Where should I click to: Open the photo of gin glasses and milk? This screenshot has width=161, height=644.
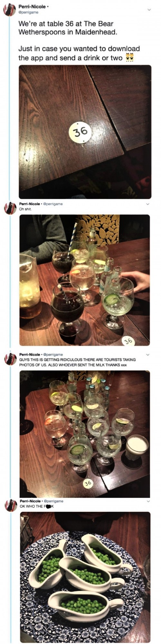click(85, 434)
